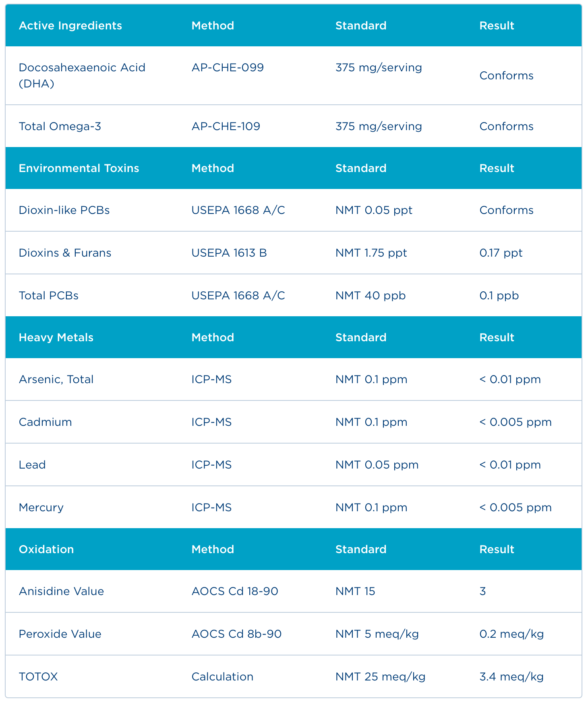588x701 pixels.
Task: Select the Arsenic, Total row label
Action: (x=56, y=380)
